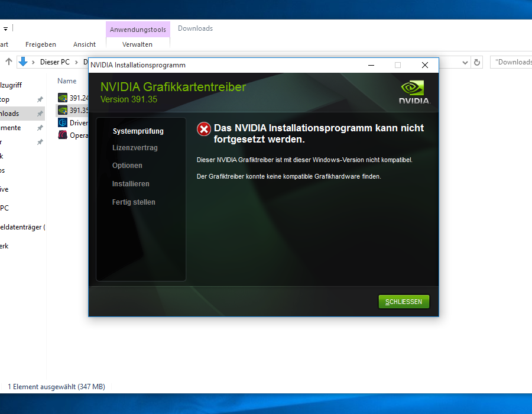532x414 pixels.
Task: Open the Ansicht ribbon tab
Action: coord(85,44)
